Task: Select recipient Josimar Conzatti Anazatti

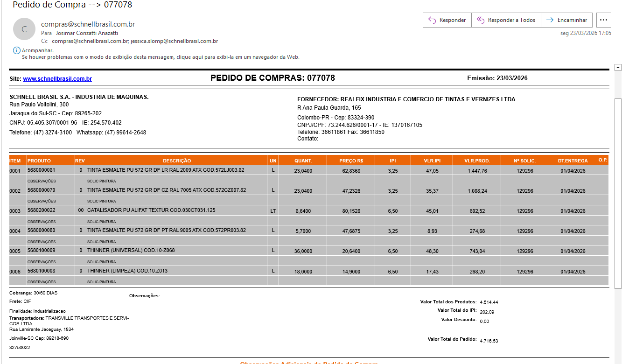Action: tap(87, 33)
